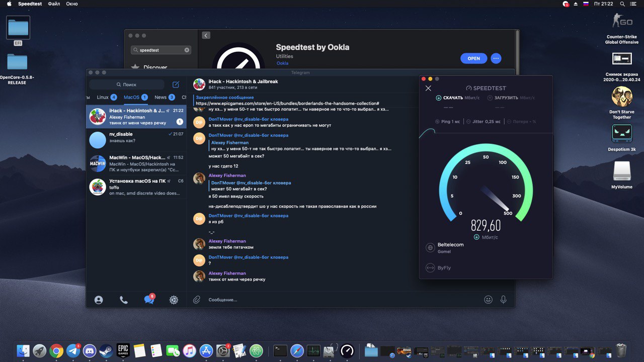644x362 pixels.
Task: Open Telegram chats tab icon
Action: coord(149,300)
